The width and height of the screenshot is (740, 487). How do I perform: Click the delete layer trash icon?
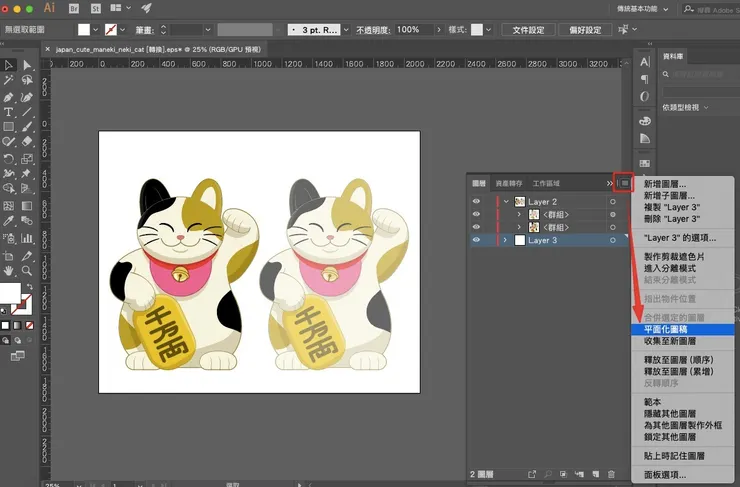(611, 473)
